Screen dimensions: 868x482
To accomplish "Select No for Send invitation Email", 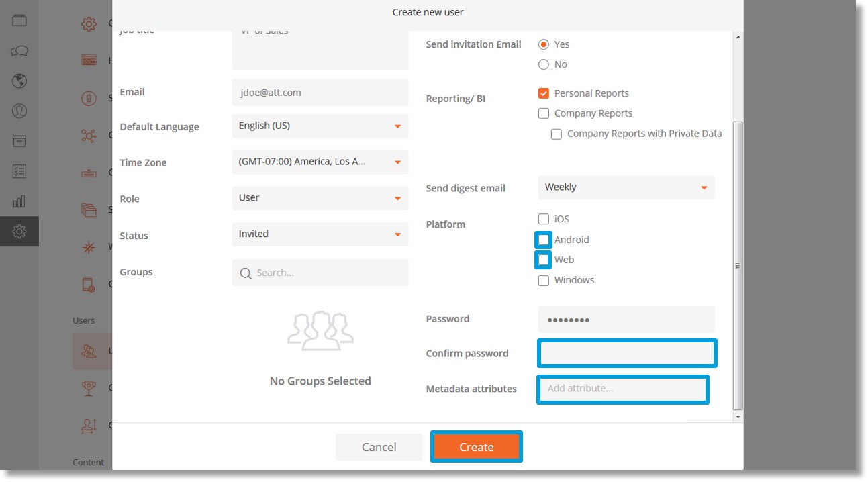I will (x=544, y=65).
